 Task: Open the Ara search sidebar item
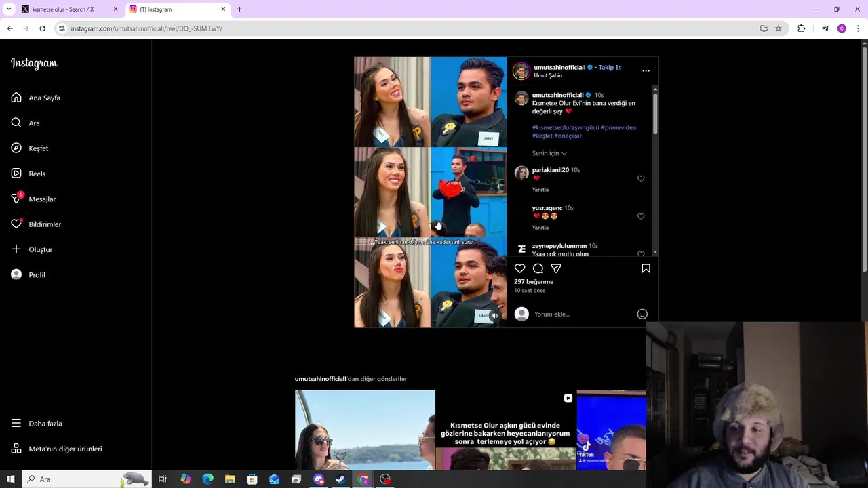[x=26, y=123]
